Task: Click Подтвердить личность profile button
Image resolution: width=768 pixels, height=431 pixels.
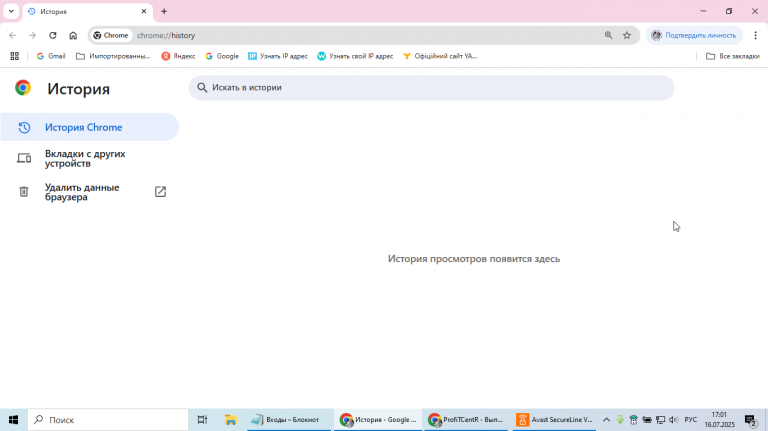Action: [694, 35]
